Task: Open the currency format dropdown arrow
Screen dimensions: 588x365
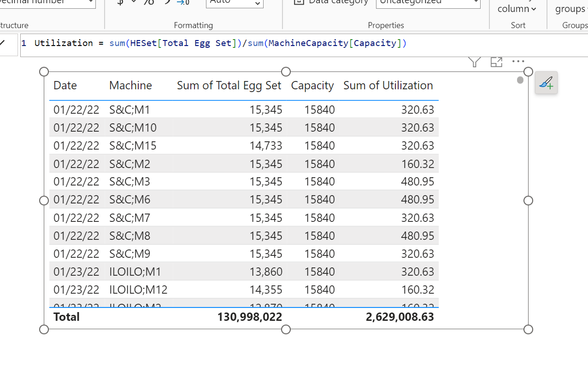Action: 134,2
